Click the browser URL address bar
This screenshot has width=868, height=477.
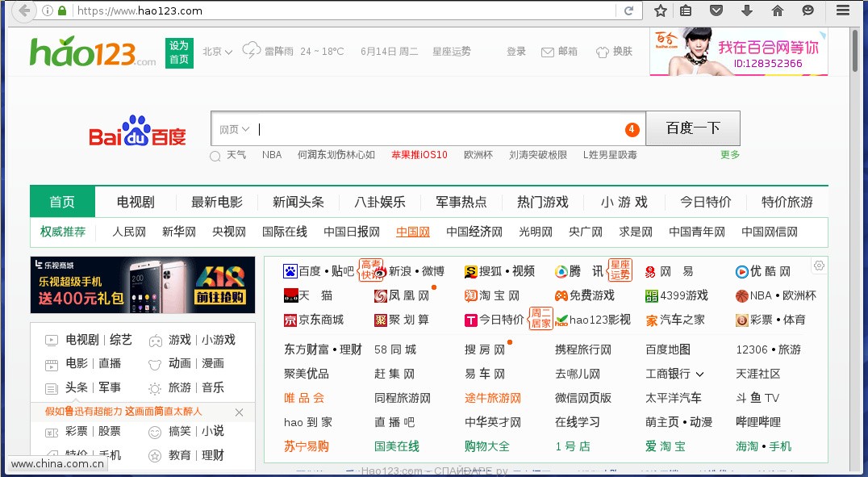tap(343, 10)
